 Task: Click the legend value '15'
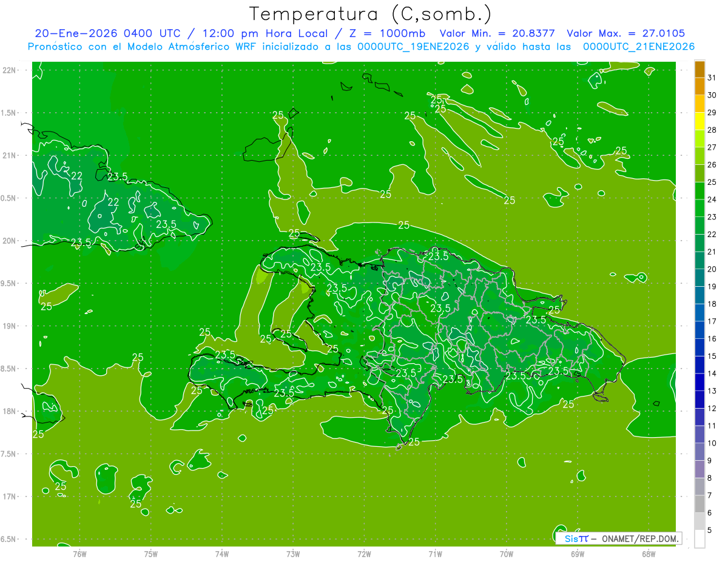(x=712, y=356)
